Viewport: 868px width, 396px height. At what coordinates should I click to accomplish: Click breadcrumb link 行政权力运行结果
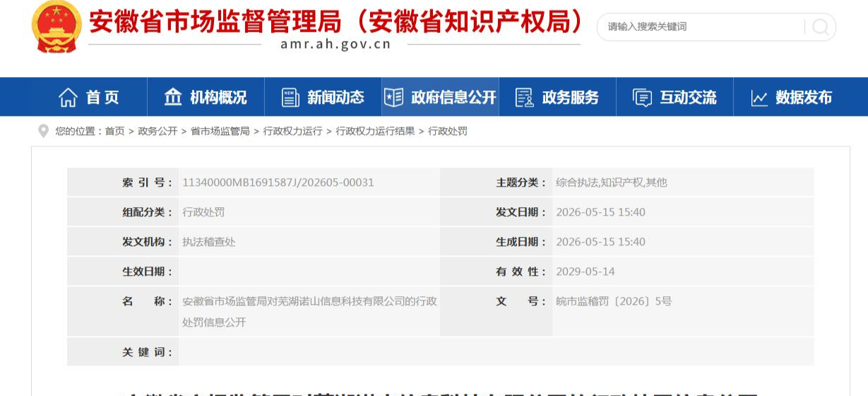click(x=375, y=132)
